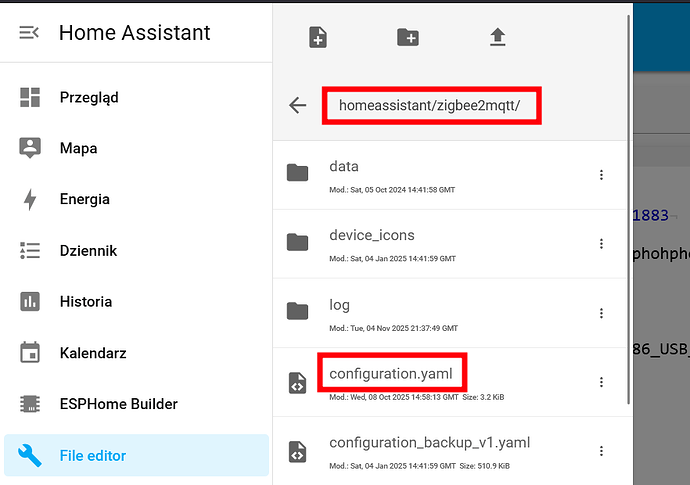Select File editor in the sidebar
This screenshot has width=690, height=485.
click(x=92, y=455)
